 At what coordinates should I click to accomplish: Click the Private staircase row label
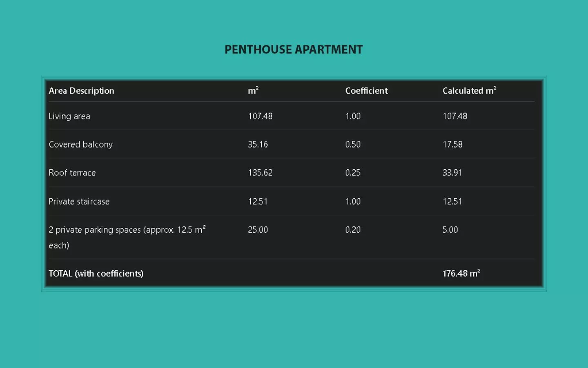tap(79, 201)
